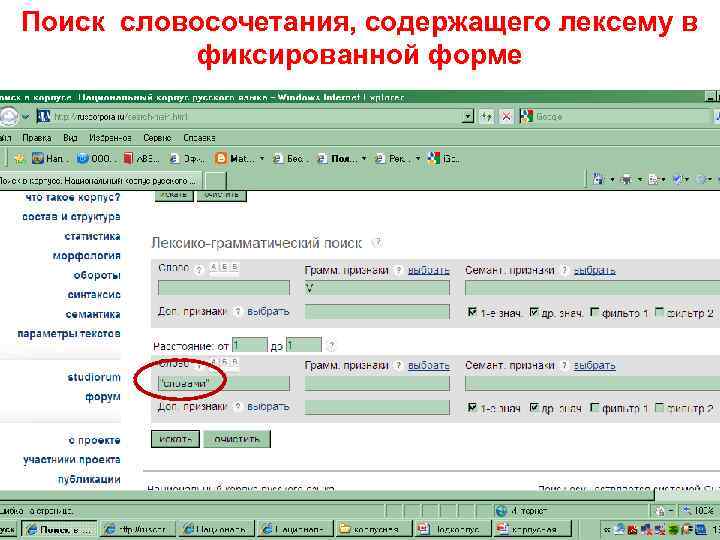The width and height of the screenshot is (720, 540).
Task: Click the 'Расстояние от' input field
Action: (249, 345)
